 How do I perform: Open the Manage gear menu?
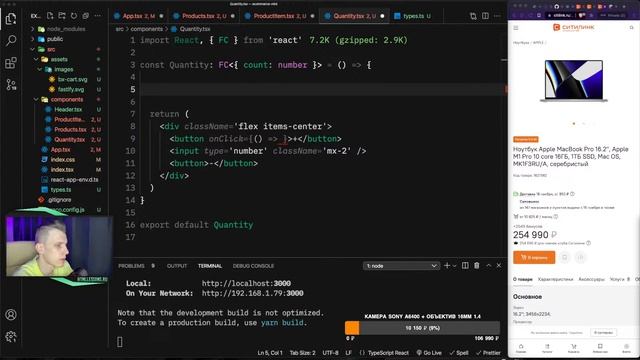(11, 336)
